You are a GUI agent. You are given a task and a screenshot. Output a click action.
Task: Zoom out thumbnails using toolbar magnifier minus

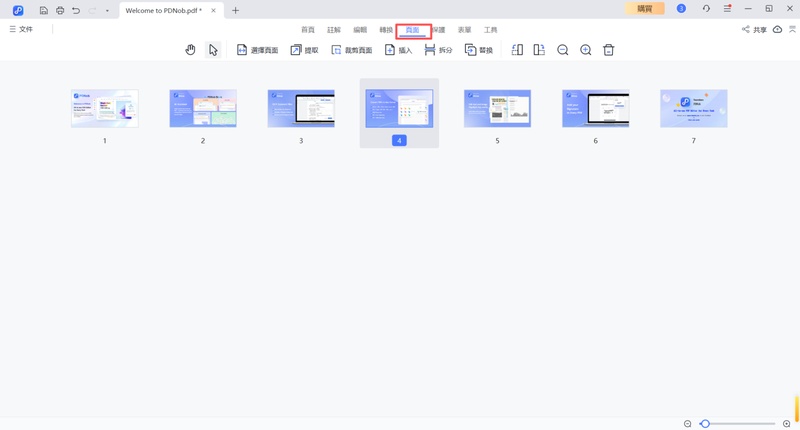(x=562, y=50)
